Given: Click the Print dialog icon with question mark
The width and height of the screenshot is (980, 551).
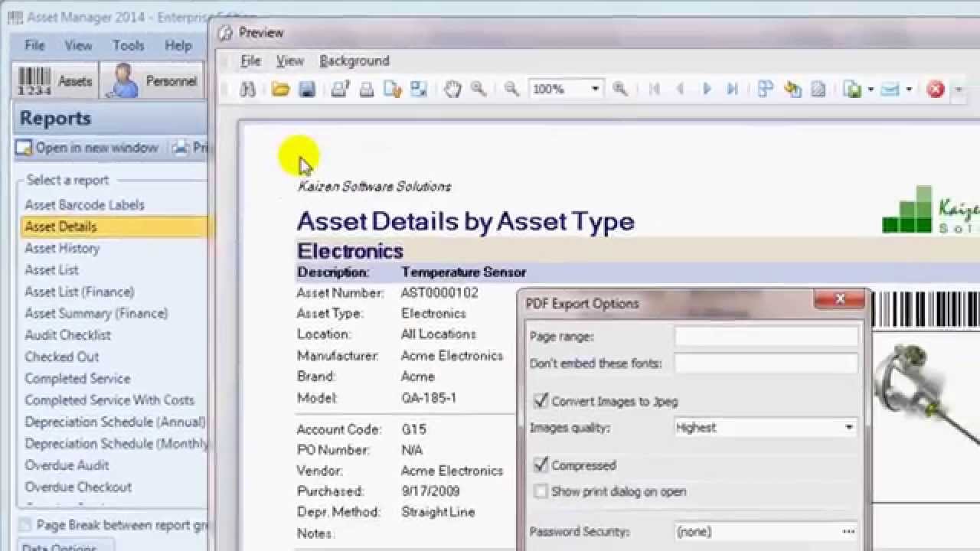Looking at the screenshot, I should 340,90.
